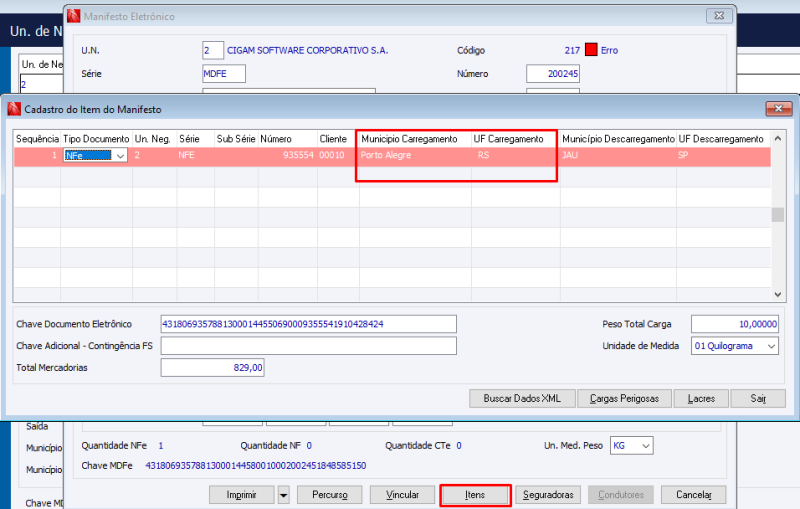800x509 pixels.
Task: Open Unidade de Medida Quilograma dropdown
Action: pos(771,346)
